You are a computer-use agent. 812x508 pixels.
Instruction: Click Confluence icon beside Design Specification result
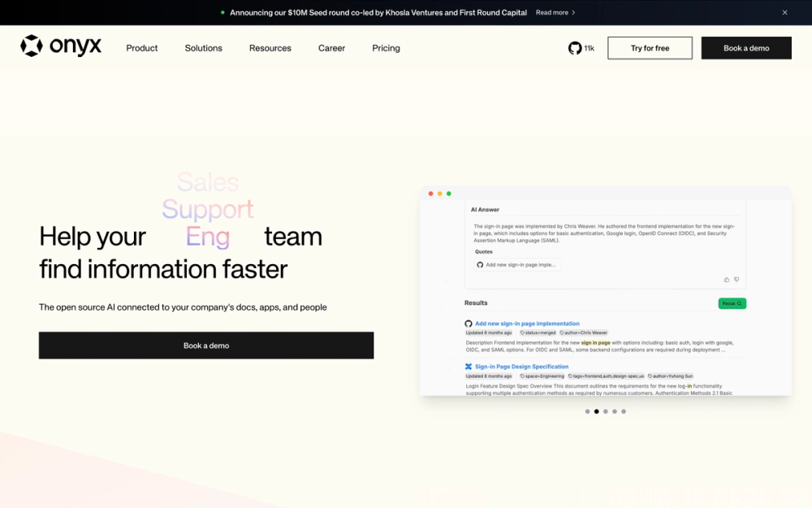tap(469, 367)
